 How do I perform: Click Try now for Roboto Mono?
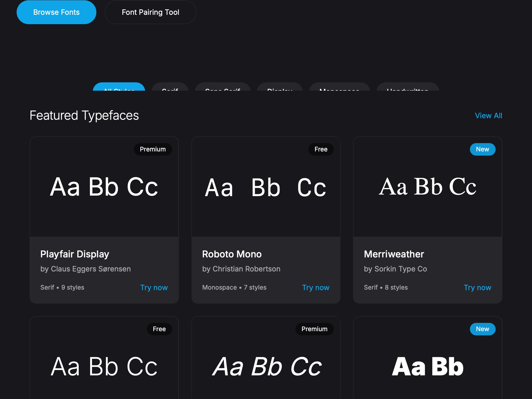(x=316, y=288)
